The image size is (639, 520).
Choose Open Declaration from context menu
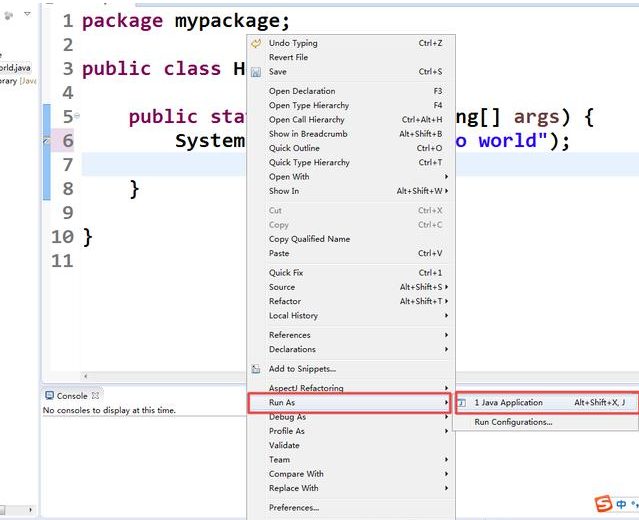[301, 91]
